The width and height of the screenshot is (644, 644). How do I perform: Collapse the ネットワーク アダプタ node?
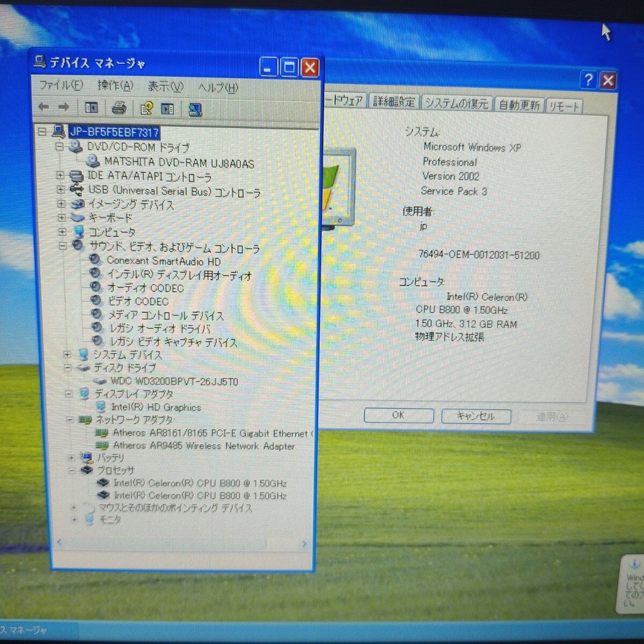69,420
